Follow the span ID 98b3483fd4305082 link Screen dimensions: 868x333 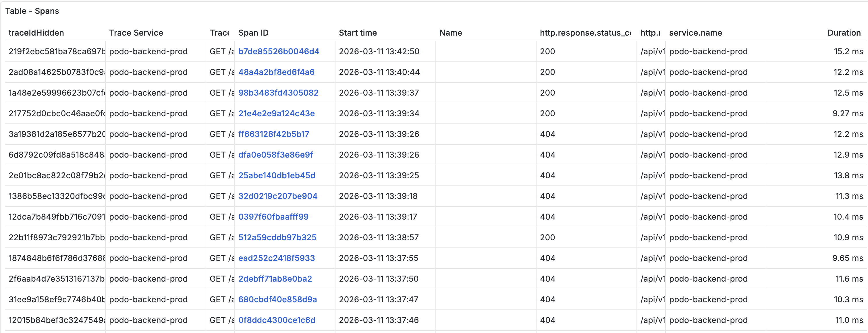click(x=278, y=93)
